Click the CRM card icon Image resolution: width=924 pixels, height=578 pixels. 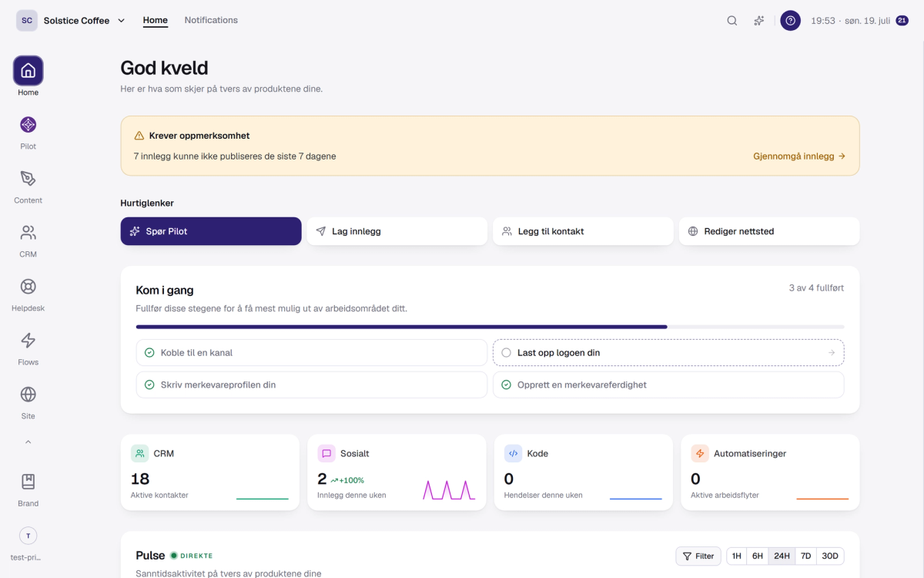tap(140, 453)
